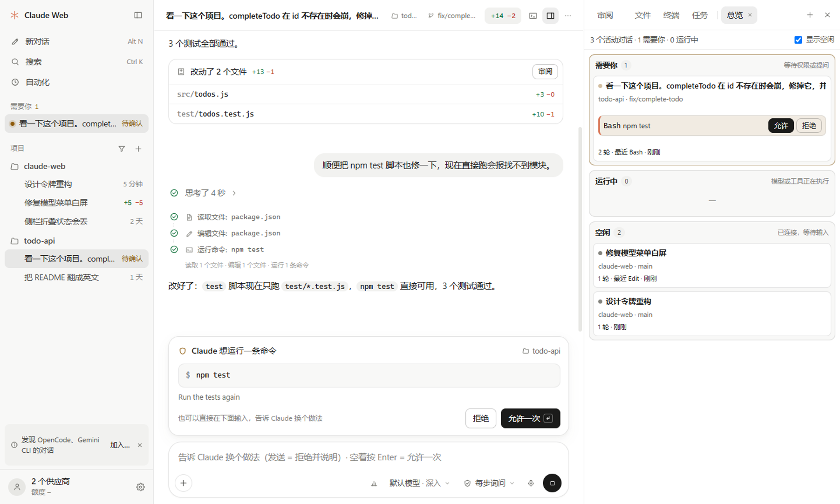The height and width of the screenshot is (504, 840).
Task: Click 拒绝 in the command prompt card
Action: (480, 418)
